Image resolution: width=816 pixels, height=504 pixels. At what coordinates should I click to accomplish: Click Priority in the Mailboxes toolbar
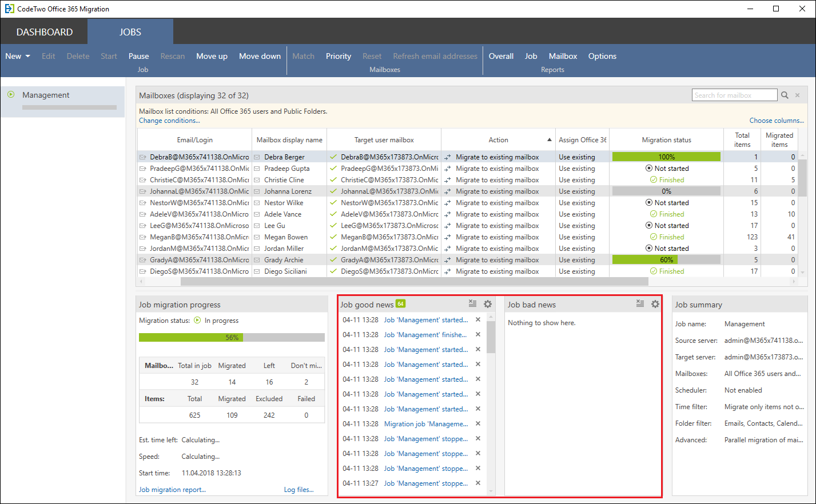pos(339,56)
